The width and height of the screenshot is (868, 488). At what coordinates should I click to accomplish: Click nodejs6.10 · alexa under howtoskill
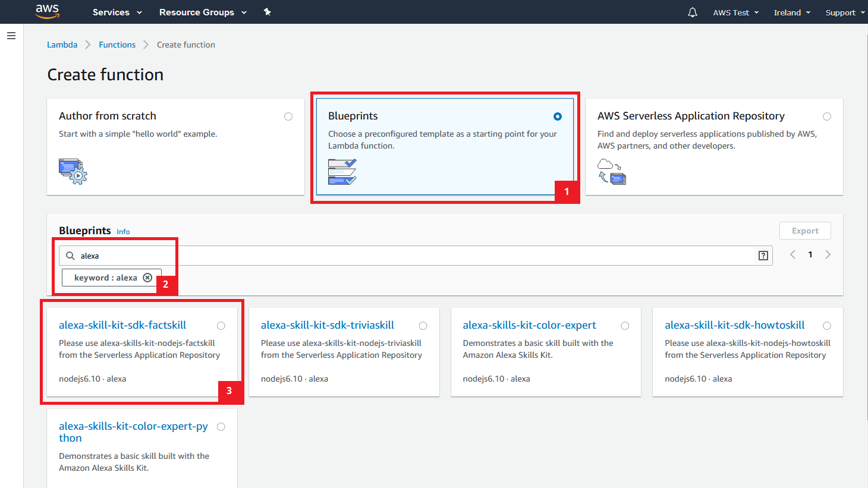coord(699,379)
